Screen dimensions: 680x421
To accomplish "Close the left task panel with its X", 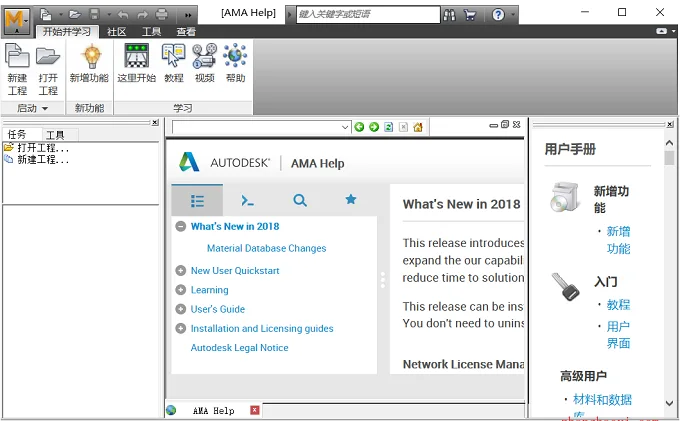I will click(155, 123).
